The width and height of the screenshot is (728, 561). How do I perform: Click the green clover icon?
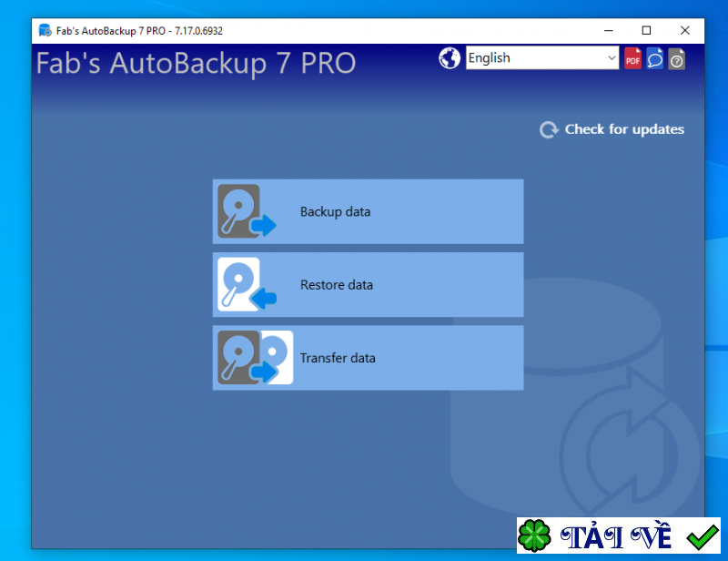pyautogui.click(x=534, y=535)
